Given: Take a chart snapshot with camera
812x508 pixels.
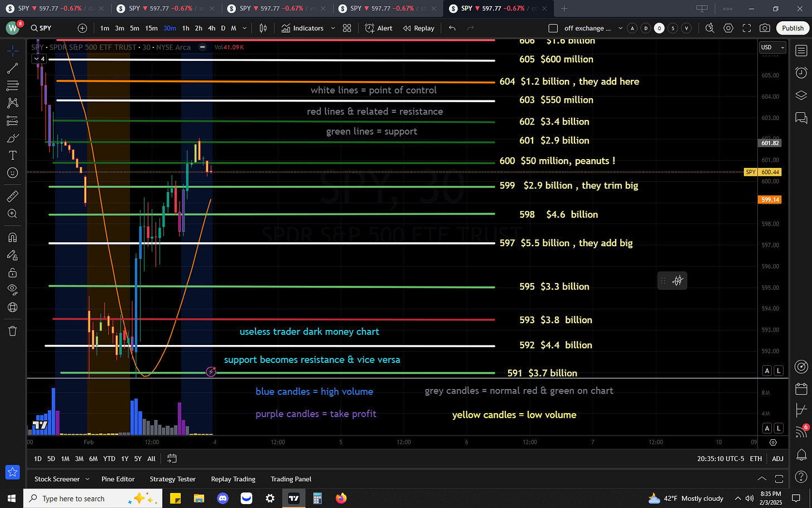Looking at the screenshot, I should point(765,28).
